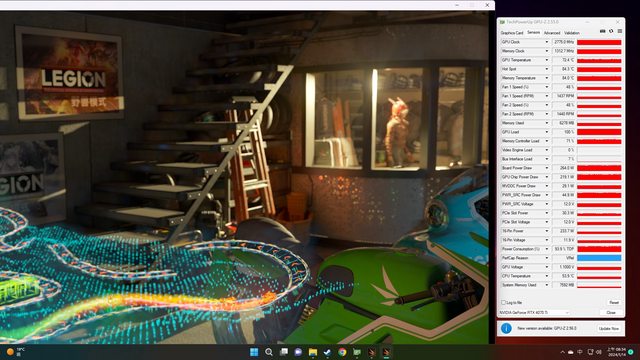Image resolution: width=640 pixels, height=360 pixels.
Task: Switch to the Advanced tab
Action: pyautogui.click(x=552, y=33)
